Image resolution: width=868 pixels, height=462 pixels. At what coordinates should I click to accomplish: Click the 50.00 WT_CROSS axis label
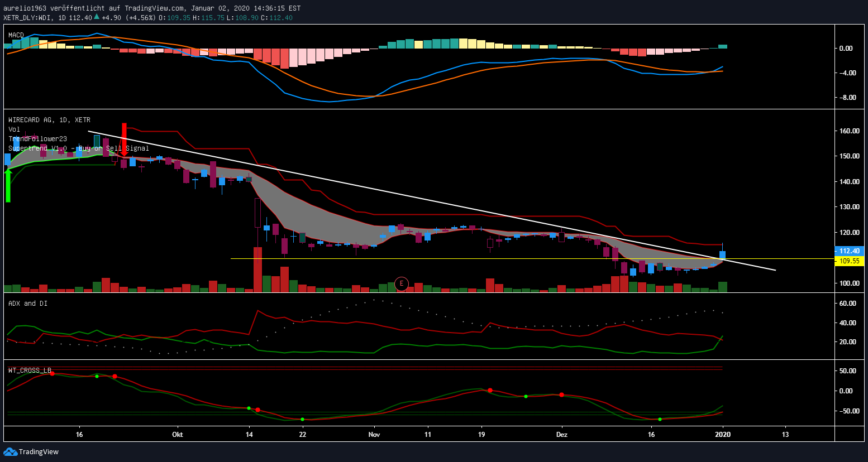tap(848, 371)
